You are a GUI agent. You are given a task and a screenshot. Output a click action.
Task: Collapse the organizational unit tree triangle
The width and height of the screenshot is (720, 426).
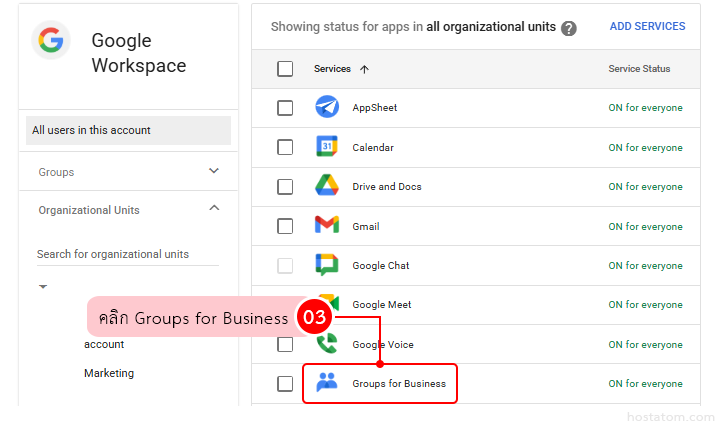tap(43, 286)
